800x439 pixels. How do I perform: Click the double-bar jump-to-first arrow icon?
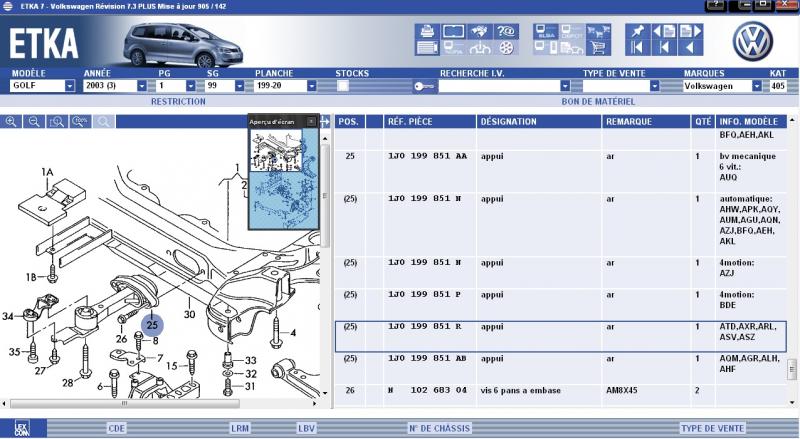(638, 47)
